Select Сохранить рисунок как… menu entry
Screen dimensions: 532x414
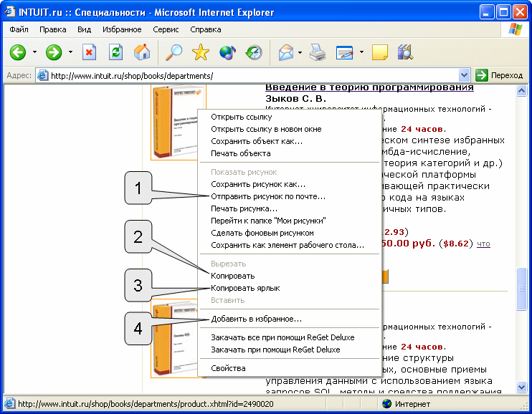click(258, 185)
